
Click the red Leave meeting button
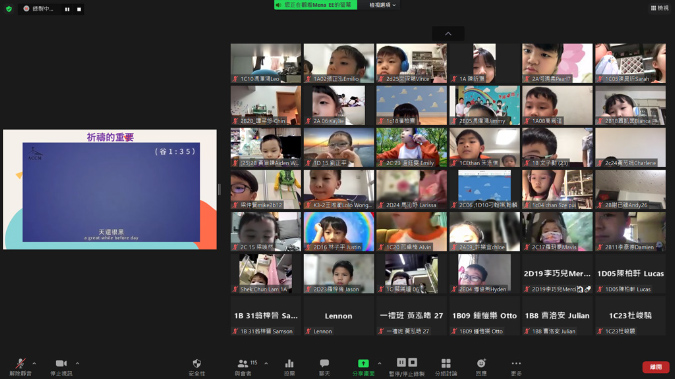656,367
